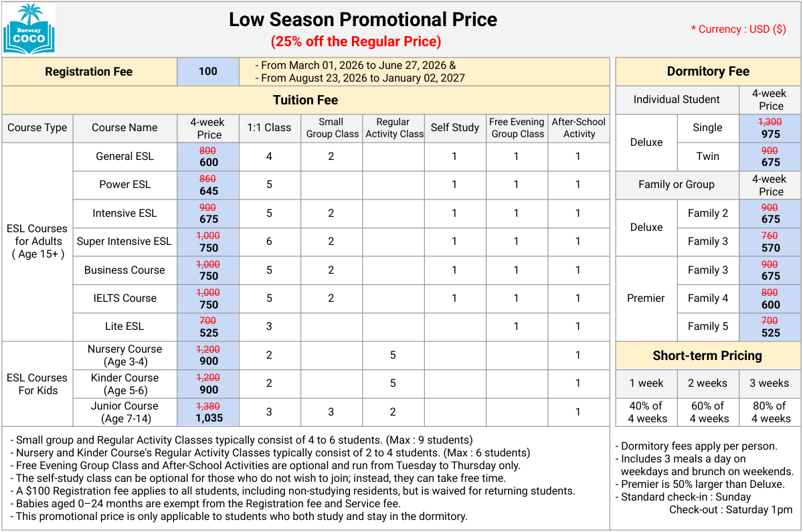
Task: Select the Premier Family 4 row label
Action: tap(707, 298)
